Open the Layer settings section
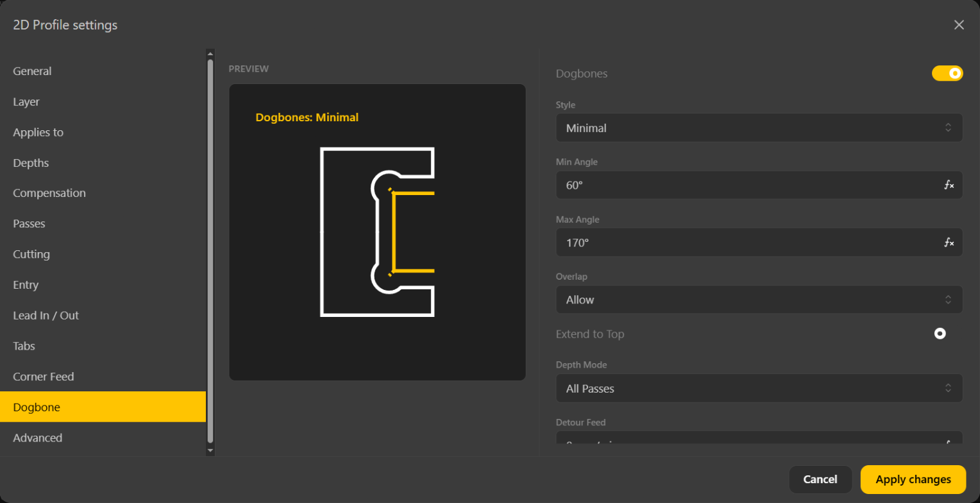 (x=103, y=102)
